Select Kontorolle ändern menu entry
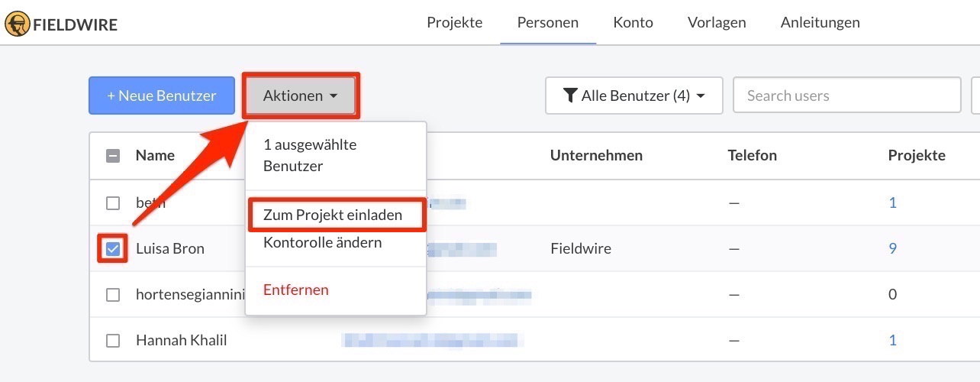The height and width of the screenshot is (382, 980). [323, 243]
